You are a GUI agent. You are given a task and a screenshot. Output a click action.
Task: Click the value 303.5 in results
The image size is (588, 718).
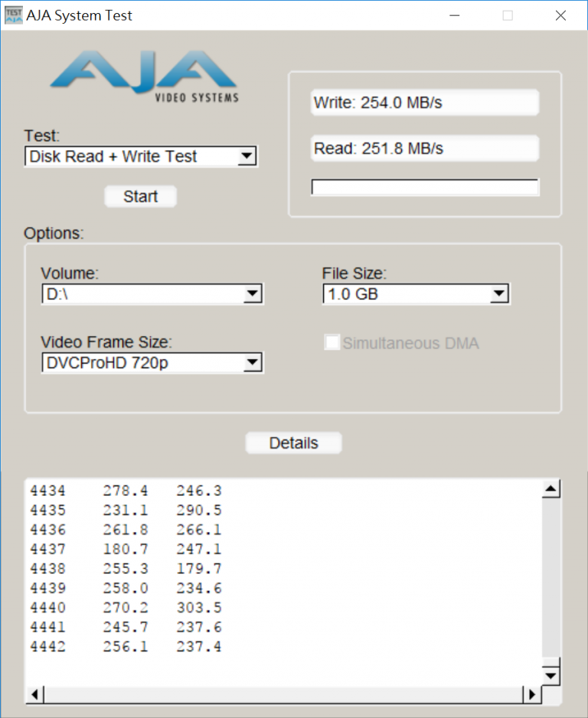tap(199, 608)
